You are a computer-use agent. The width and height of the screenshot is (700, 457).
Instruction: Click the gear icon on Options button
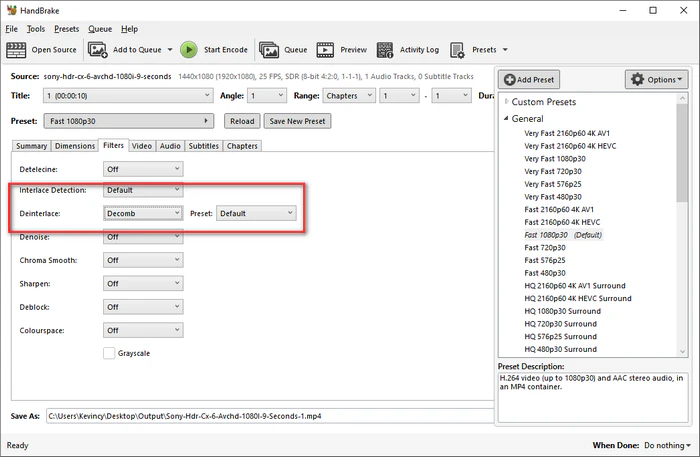(x=637, y=79)
